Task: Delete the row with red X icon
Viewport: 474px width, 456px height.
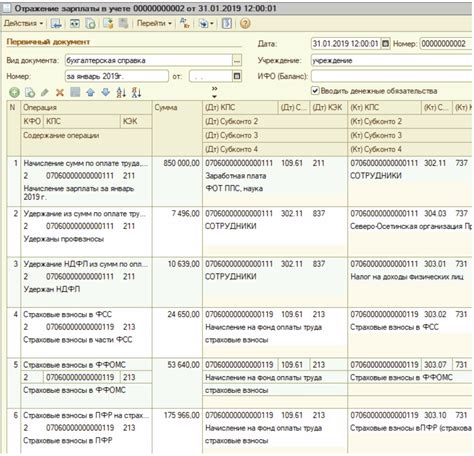Action: (x=60, y=92)
